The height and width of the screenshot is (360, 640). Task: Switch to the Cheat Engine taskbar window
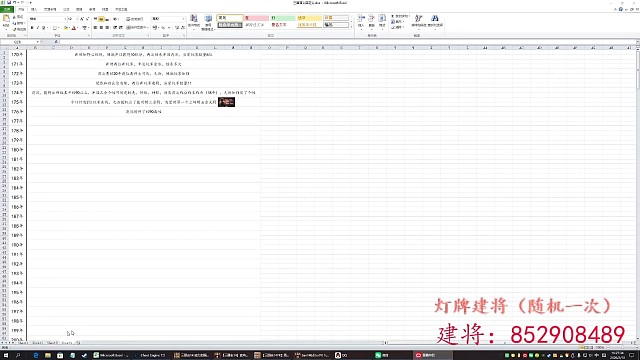(150, 356)
